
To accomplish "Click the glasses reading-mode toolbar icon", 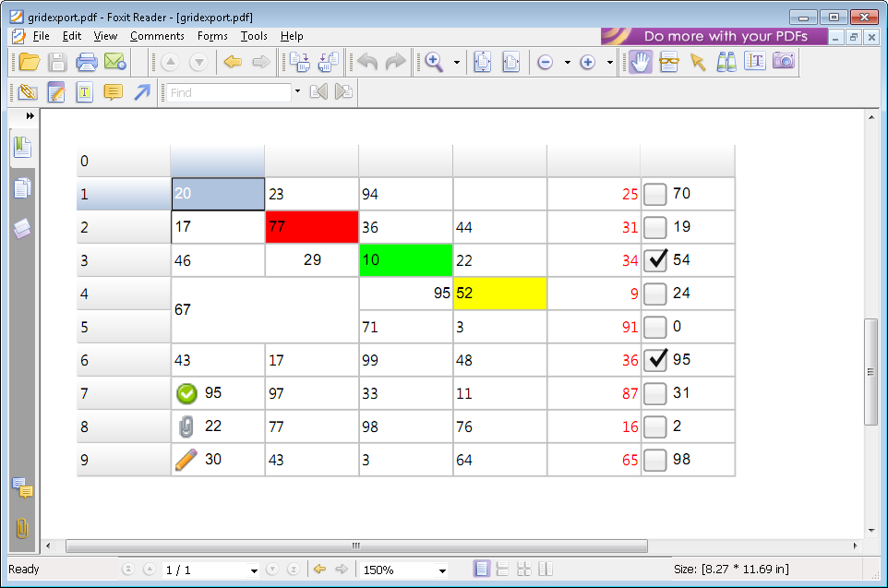I will tap(669, 62).
